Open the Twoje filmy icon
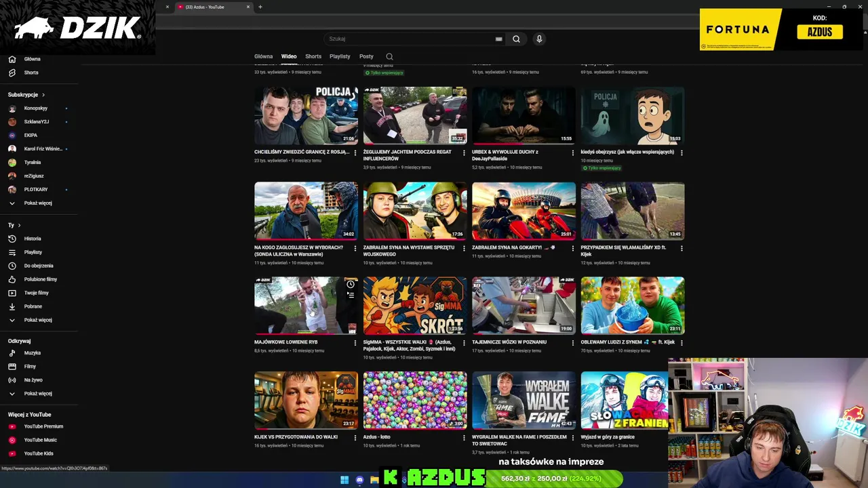 [x=12, y=293]
